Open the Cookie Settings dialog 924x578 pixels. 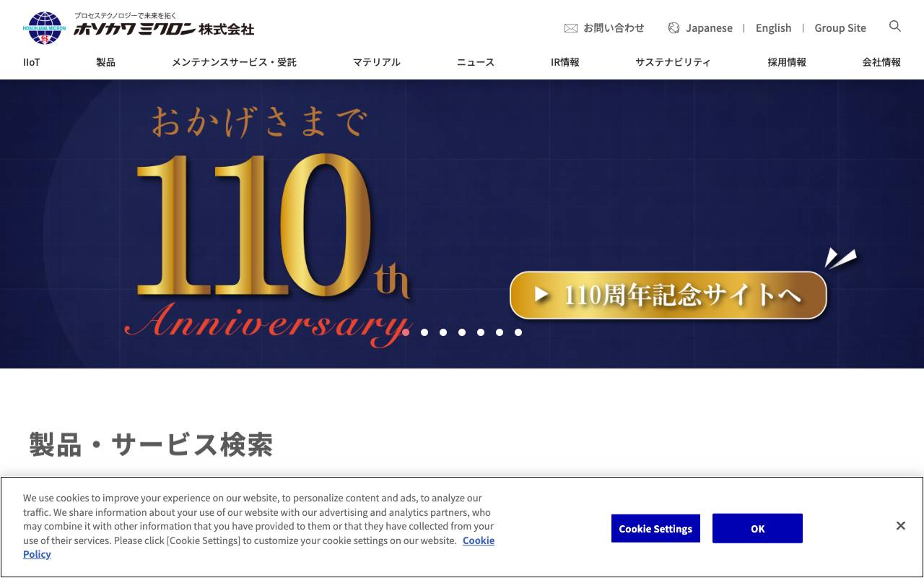tap(655, 528)
